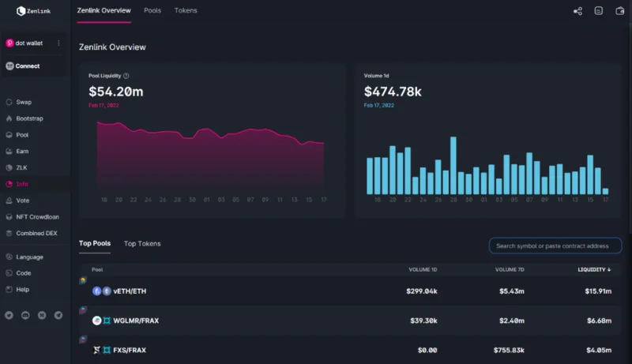Viewport: 632px width, 364px height.
Task: Open Bootstrap in the sidebar
Action: tap(29, 118)
